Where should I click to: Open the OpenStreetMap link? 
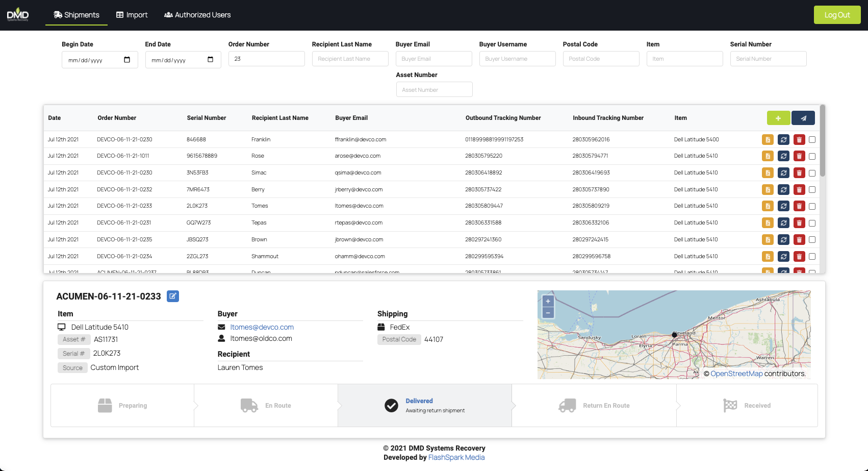[736, 374]
